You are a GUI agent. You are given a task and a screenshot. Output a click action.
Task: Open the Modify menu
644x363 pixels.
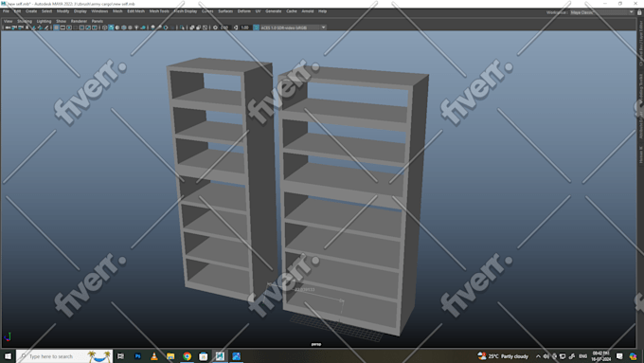[63, 11]
